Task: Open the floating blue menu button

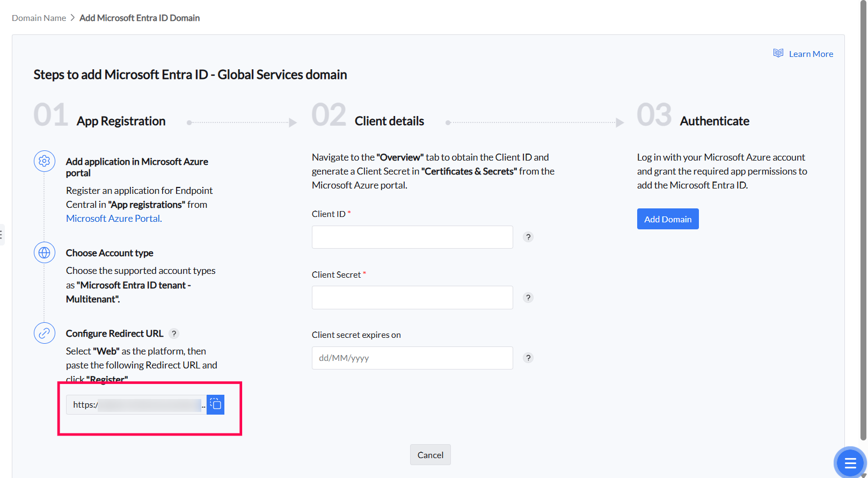Action: pyautogui.click(x=850, y=462)
